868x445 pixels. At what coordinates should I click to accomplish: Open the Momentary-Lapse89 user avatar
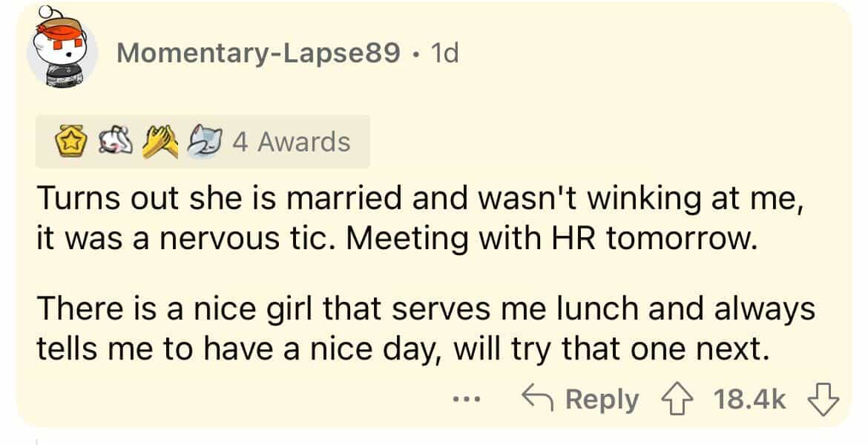62,53
